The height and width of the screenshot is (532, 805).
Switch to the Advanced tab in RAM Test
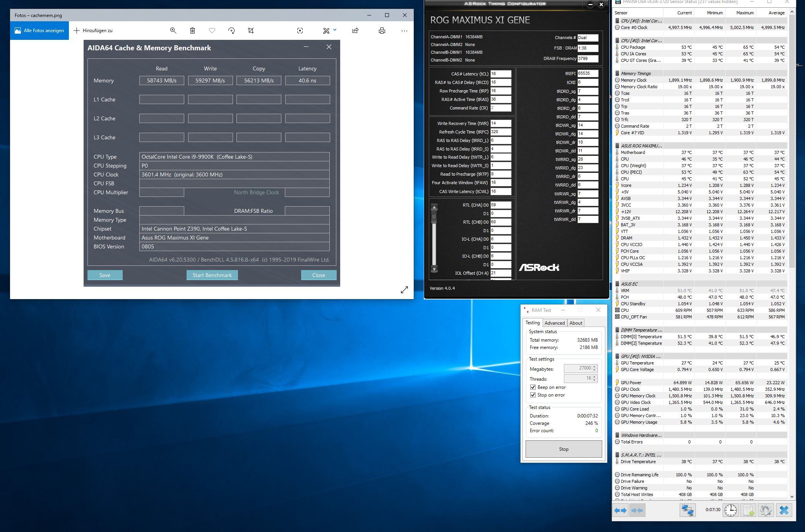pos(554,323)
